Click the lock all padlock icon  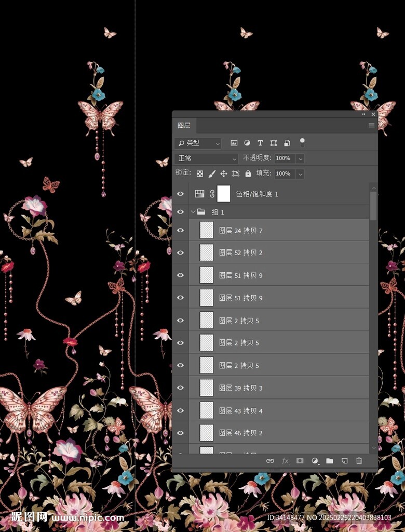[x=248, y=174]
